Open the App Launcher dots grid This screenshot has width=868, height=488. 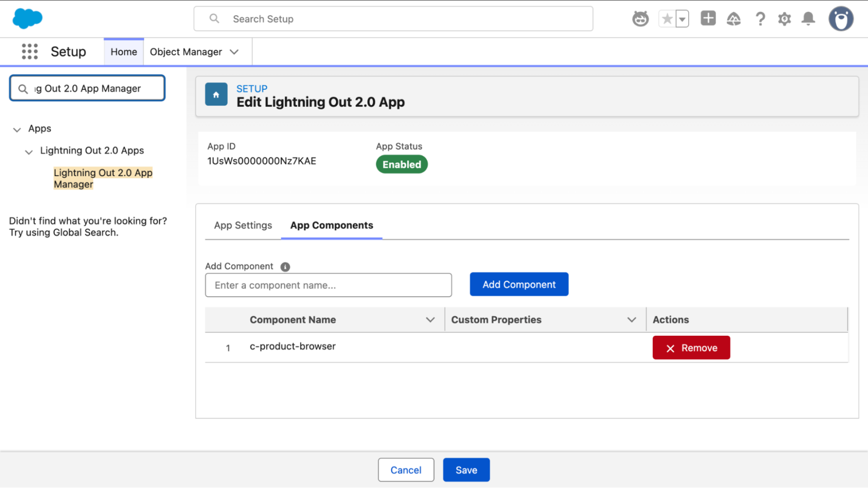[30, 51]
